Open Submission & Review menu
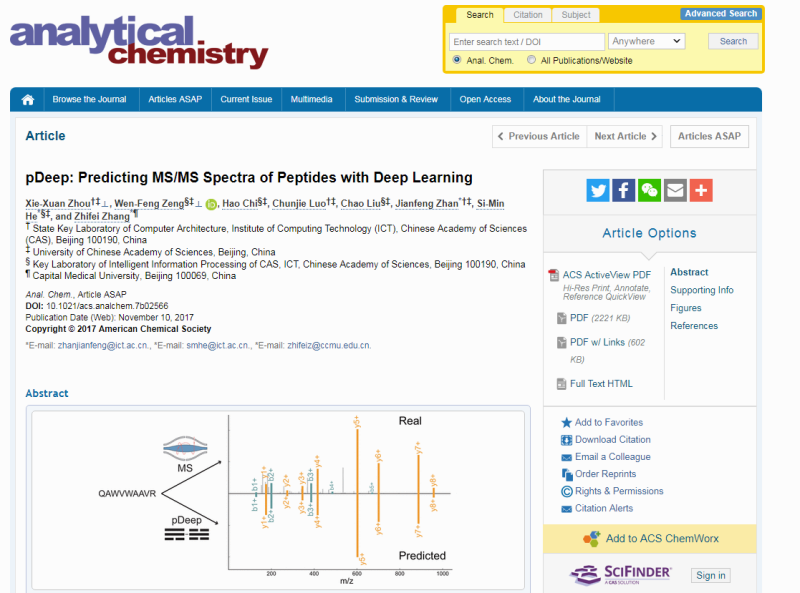Screen dimensions: 800x593 click(396, 100)
